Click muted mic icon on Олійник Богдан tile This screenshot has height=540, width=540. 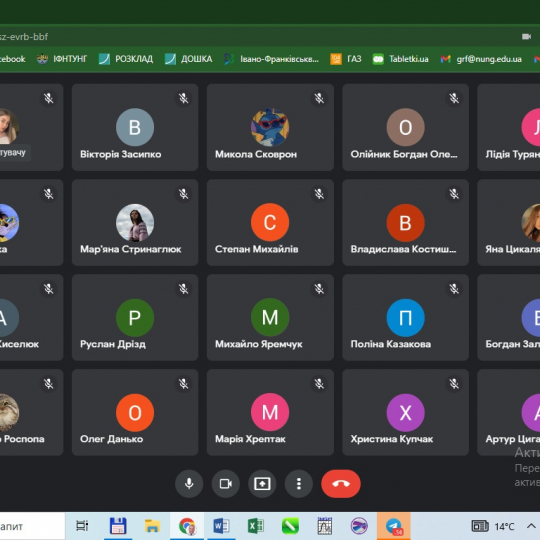(454, 98)
